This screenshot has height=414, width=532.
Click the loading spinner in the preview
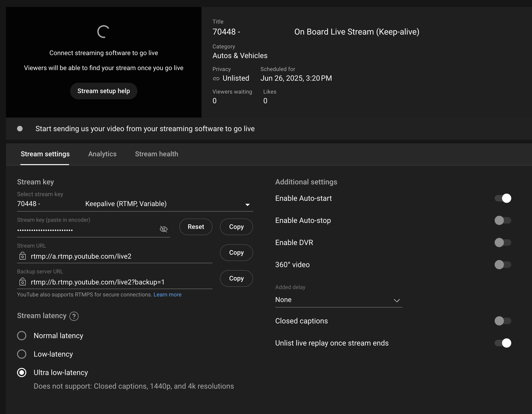click(103, 32)
